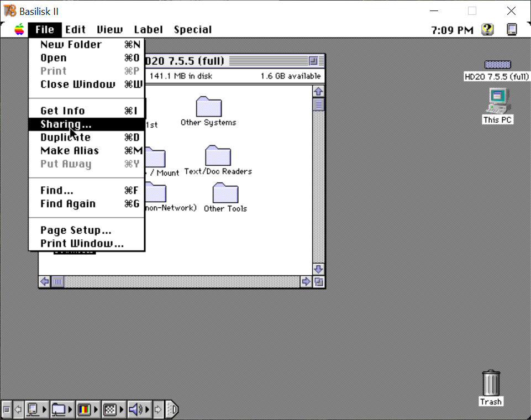
Task: Choose Find Again from File menu
Action: (87, 203)
